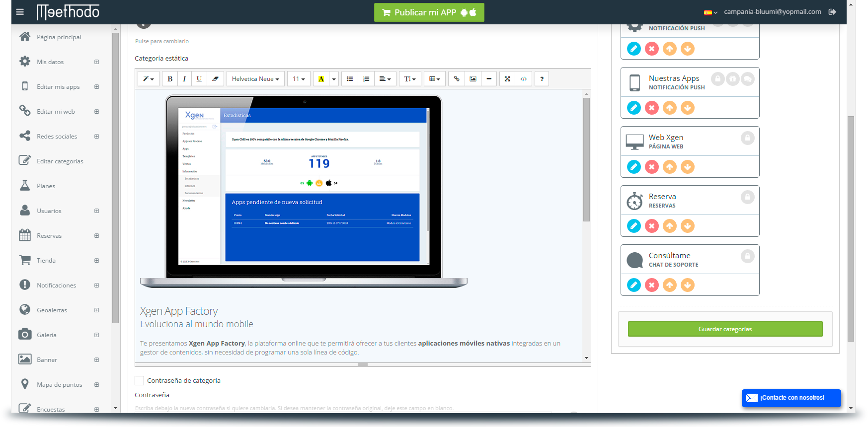This screenshot has width=868, height=427.
Task: Open the hamburger menu icon
Action: coord(20,12)
